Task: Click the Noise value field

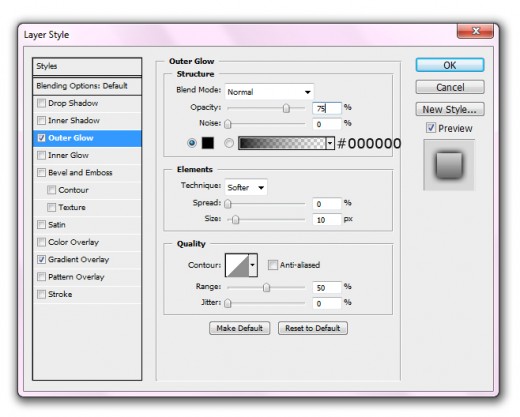Action: [327, 124]
